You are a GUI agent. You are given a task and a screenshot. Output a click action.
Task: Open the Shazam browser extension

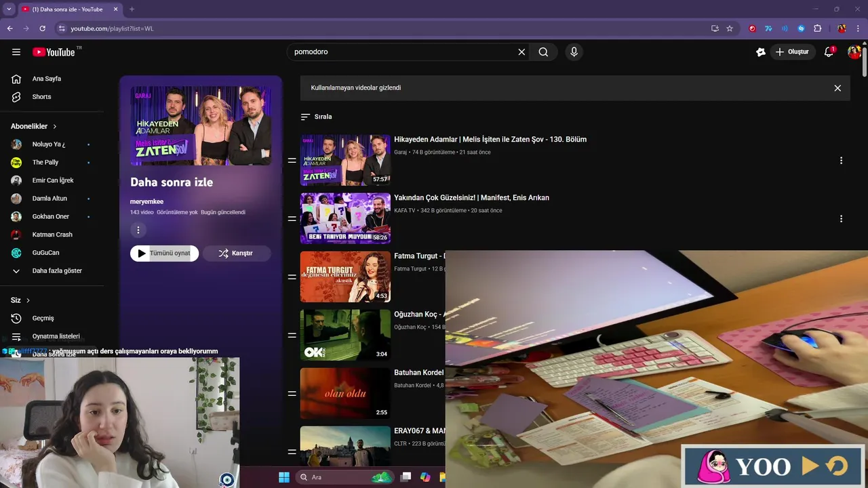[801, 28]
